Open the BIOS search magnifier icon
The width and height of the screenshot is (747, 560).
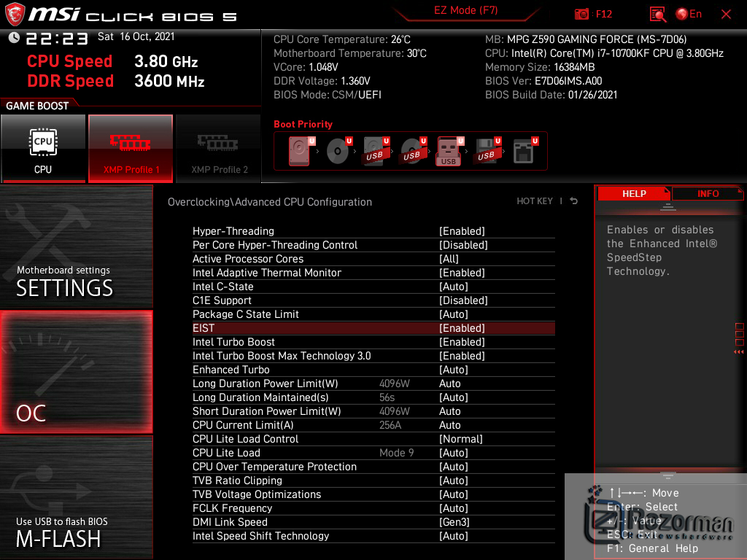pos(657,15)
